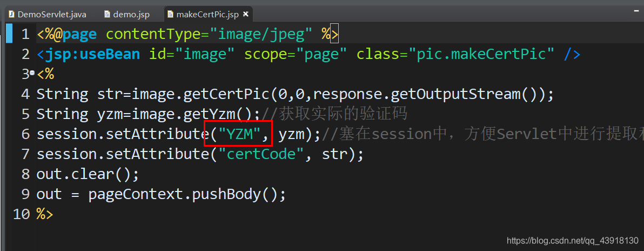The image size is (644, 251).
Task: Click line number 8 in the gutter
Action: [25, 174]
